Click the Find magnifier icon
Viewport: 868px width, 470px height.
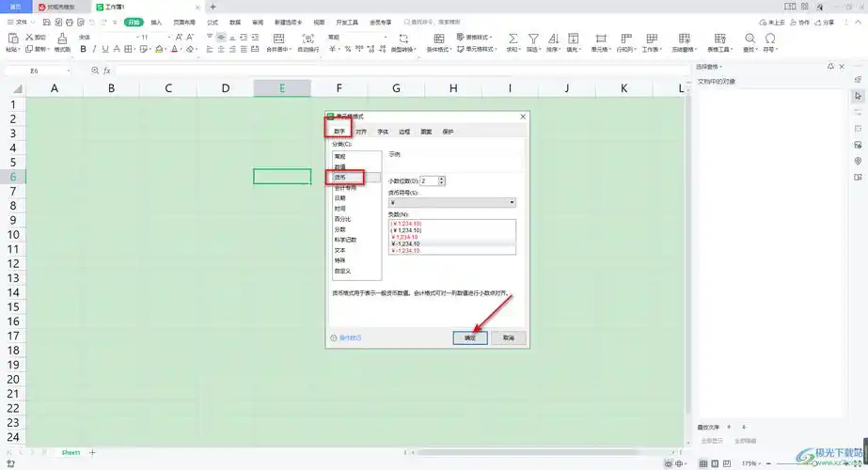[x=750, y=39]
